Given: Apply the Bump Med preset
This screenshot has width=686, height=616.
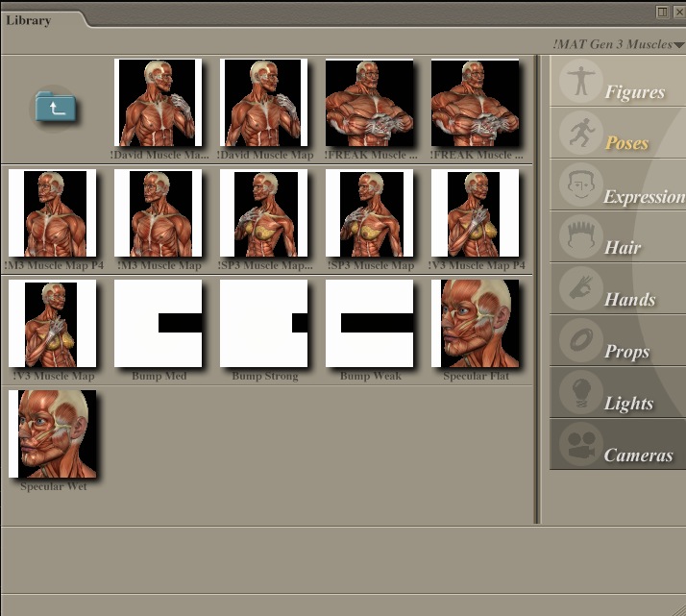Looking at the screenshot, I should (x=158, y=324).
